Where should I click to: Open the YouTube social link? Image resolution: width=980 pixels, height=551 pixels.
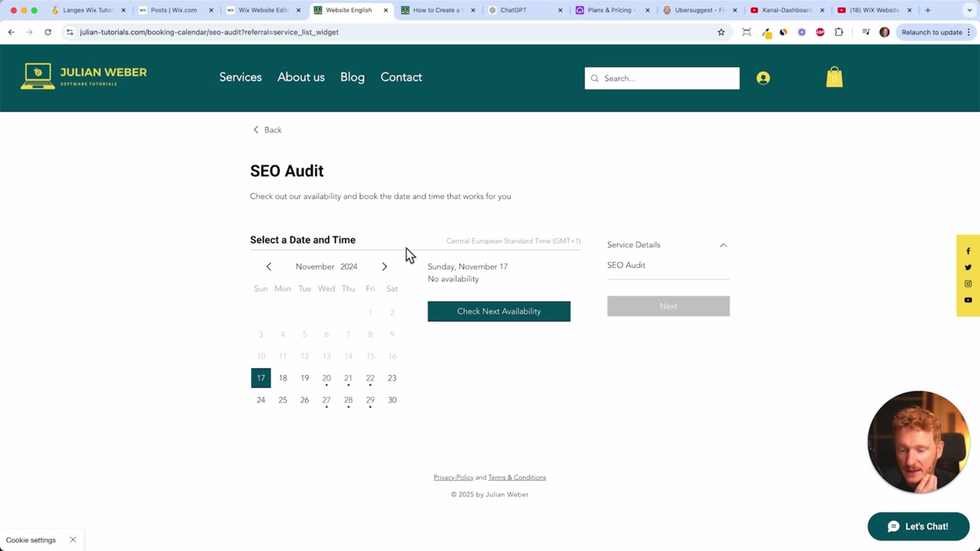968,300
